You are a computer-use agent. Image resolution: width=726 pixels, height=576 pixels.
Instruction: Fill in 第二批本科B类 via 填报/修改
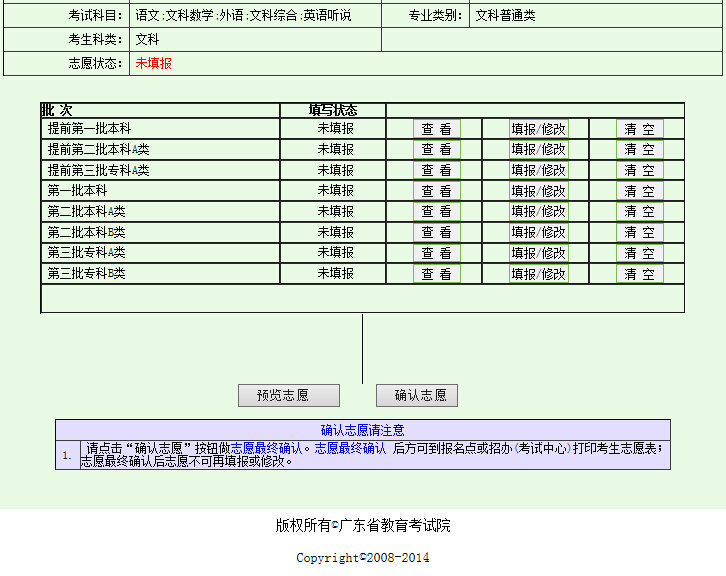pos(538,233)
